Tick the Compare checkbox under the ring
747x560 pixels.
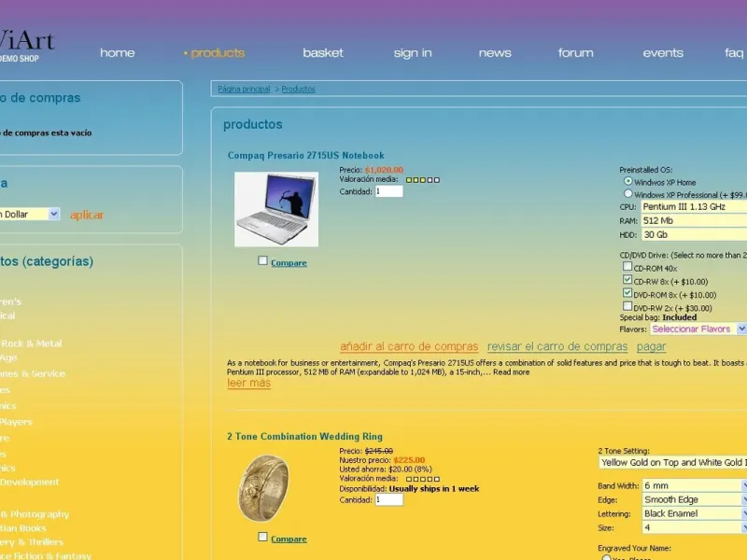click(x=262, y=537)
